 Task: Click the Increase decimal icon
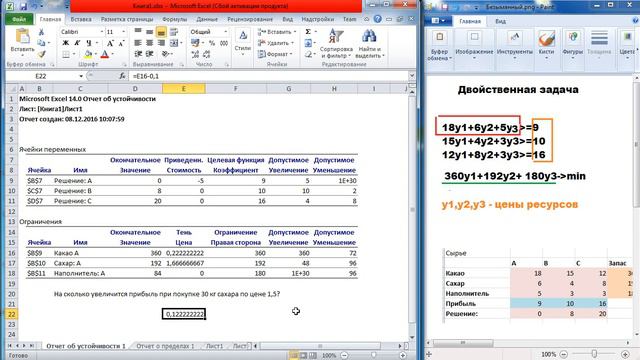(195, 54)
